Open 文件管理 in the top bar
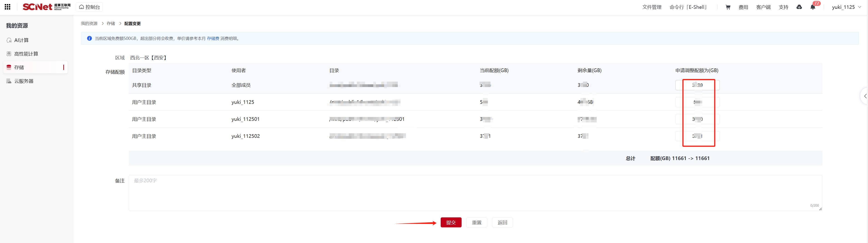The image size is (868, 243). coord(652,7)
